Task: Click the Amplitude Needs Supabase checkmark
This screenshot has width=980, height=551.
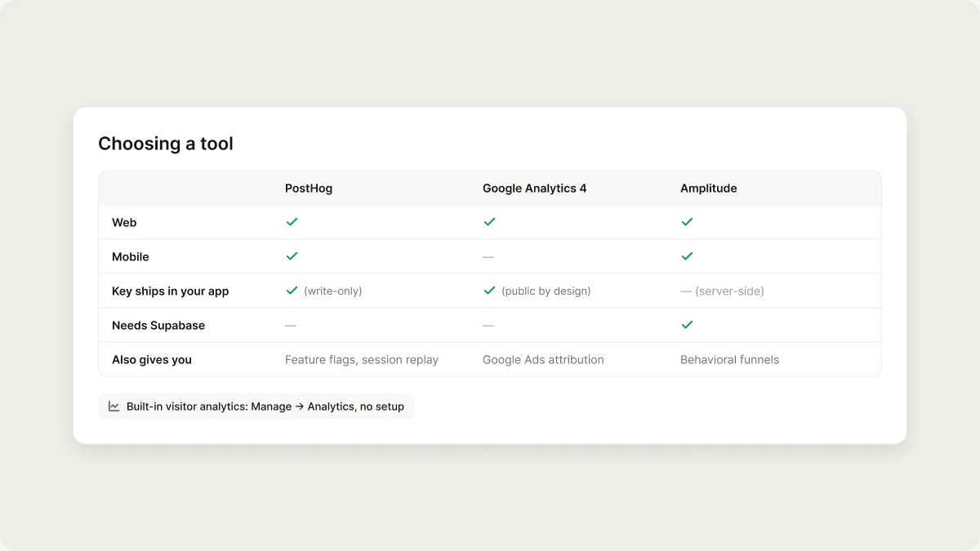Action: (x=687, y=325)
